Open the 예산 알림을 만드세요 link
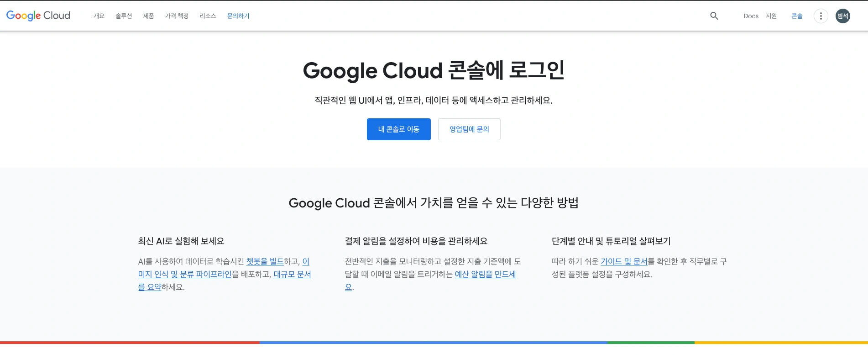 pos(485,275)
